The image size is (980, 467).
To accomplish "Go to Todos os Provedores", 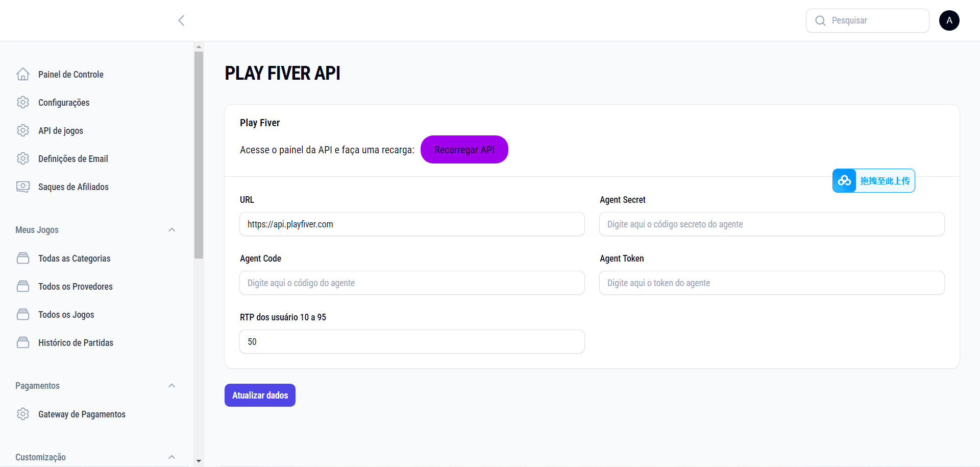I will [76, 287].
